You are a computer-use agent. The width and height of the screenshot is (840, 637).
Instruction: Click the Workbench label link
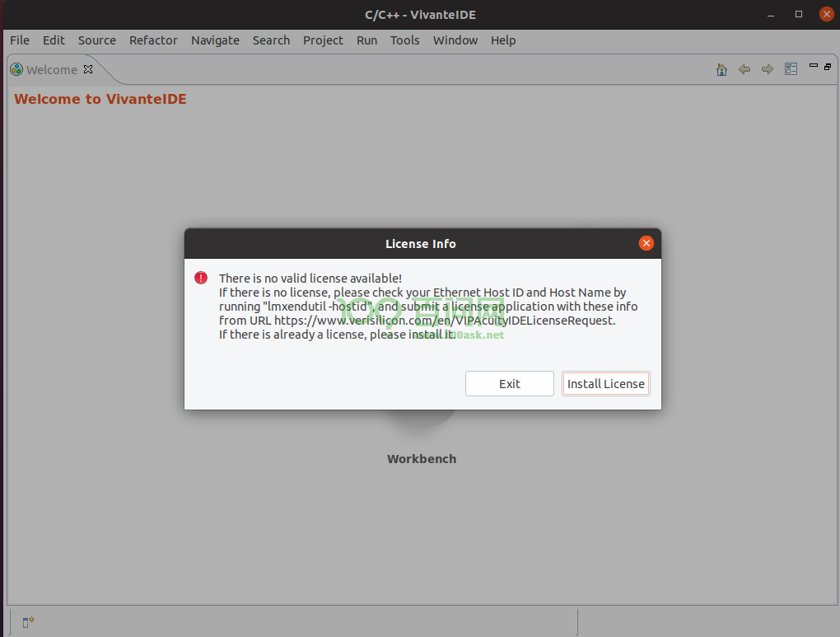422,459
